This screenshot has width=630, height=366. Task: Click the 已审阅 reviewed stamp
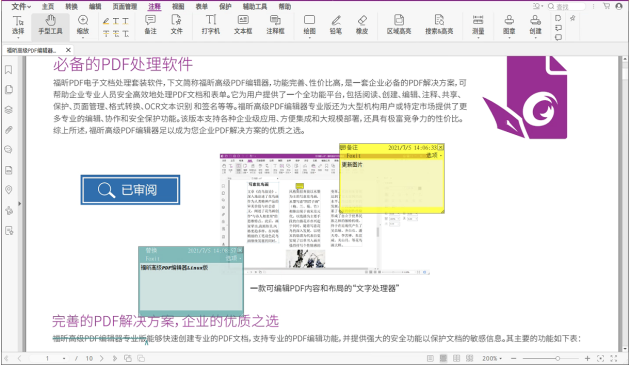pyautogui.click(x=130, y=190)
